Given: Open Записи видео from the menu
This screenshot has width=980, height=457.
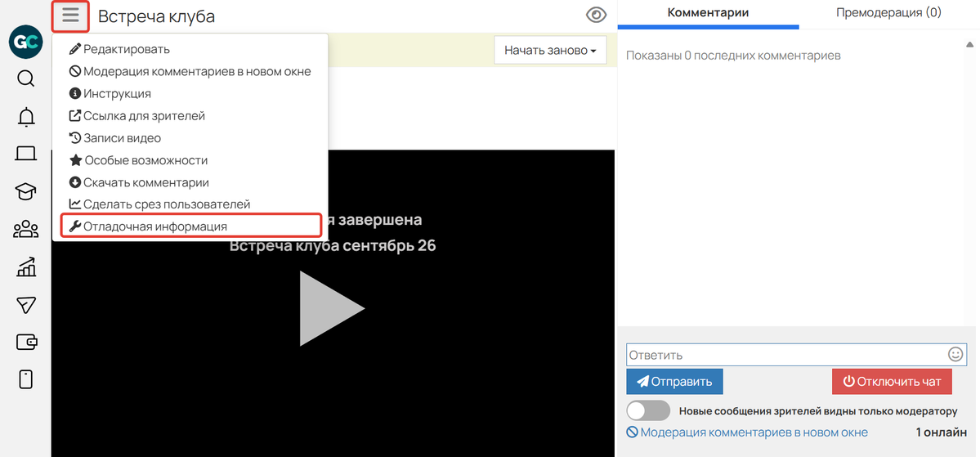Looking at the screenshot, I should tap(115, 138).
